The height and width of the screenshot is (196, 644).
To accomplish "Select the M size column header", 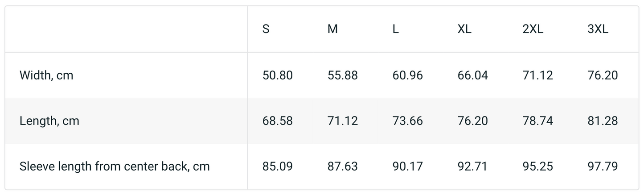I will click(332, 29).
